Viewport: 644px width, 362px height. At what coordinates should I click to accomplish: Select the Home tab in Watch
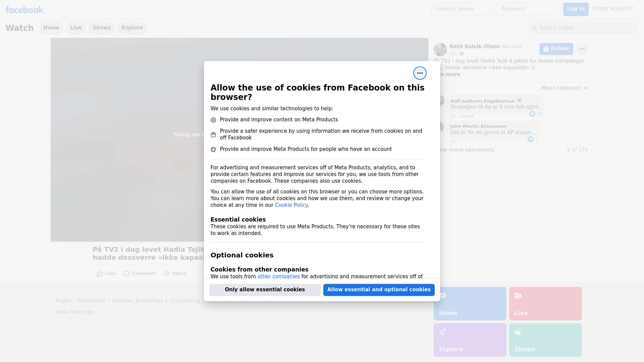(51, 28)
